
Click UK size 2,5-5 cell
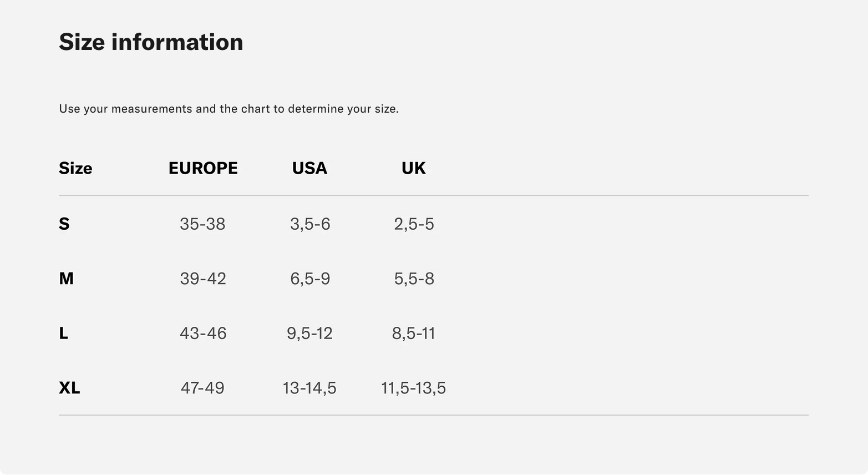click(414, 224)
